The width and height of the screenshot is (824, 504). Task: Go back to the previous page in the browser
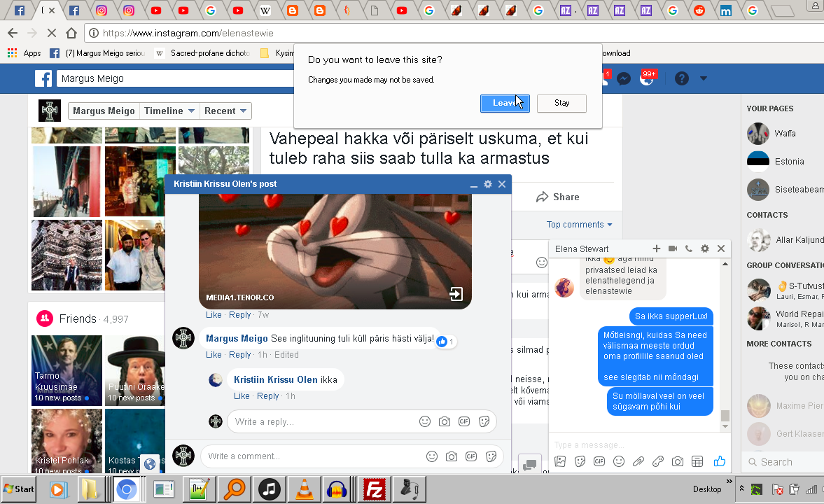point(13,33)
